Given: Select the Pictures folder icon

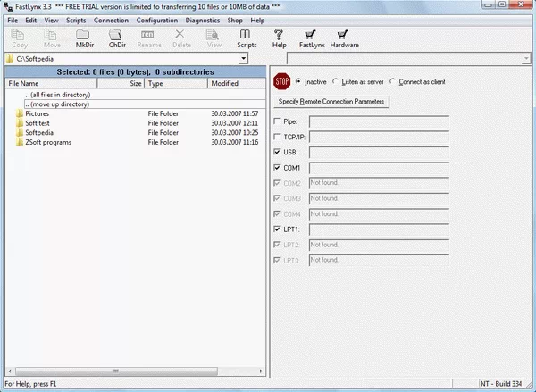Looking at the screenshot, I should point(19,114).
